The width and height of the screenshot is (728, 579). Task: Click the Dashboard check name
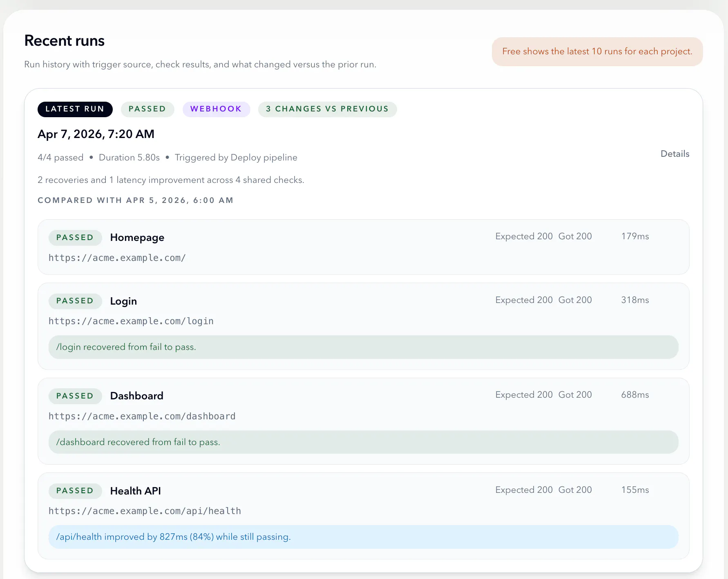(x=137, y=396)
